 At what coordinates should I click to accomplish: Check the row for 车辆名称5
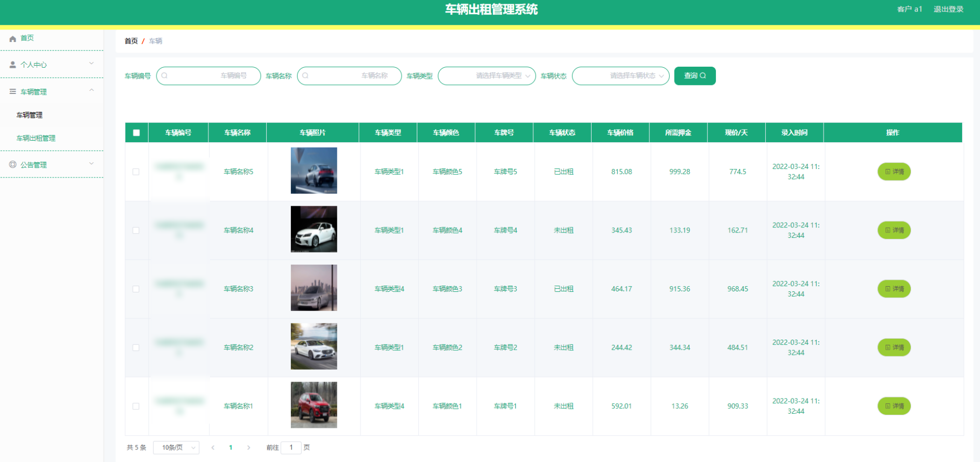tap(136, 172)
